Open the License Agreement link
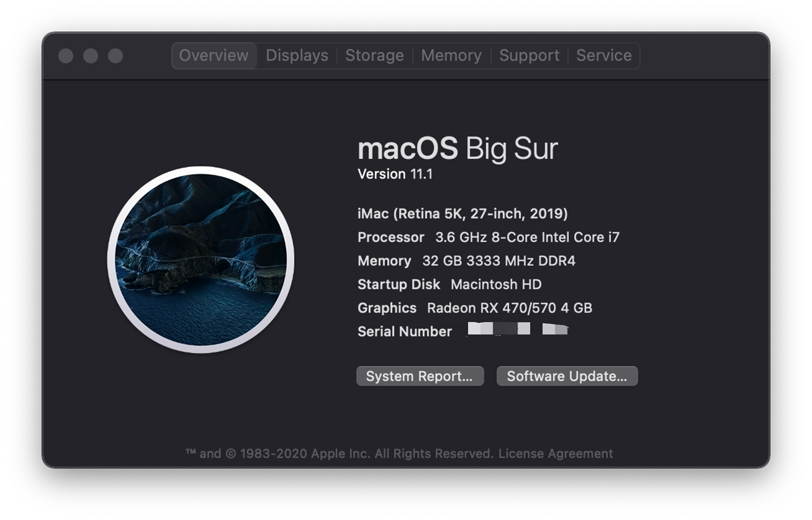This screenshot has width=812, height=520. coord(556,454)
